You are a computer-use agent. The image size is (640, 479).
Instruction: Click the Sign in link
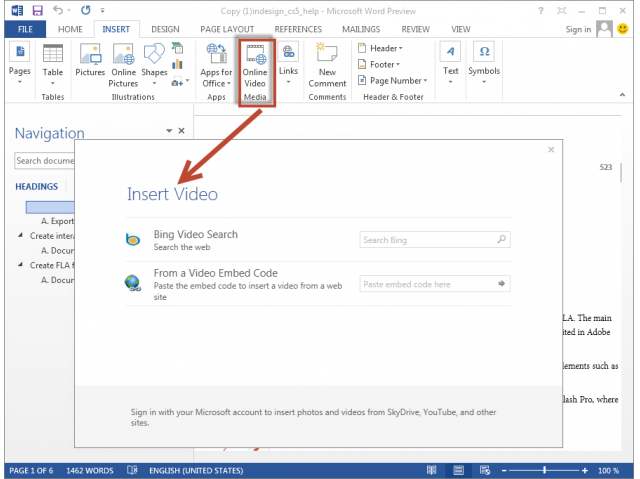(x=578, y=29)
